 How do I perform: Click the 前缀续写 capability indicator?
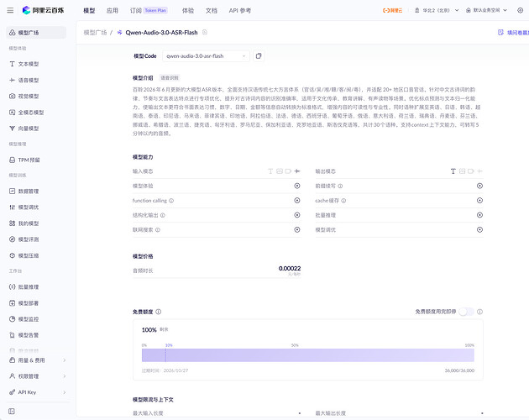(479, 186)
